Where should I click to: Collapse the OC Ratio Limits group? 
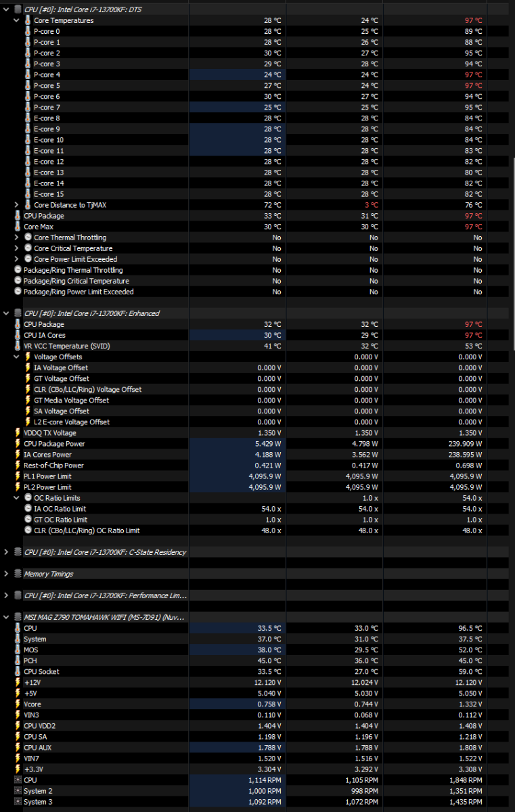16,497
